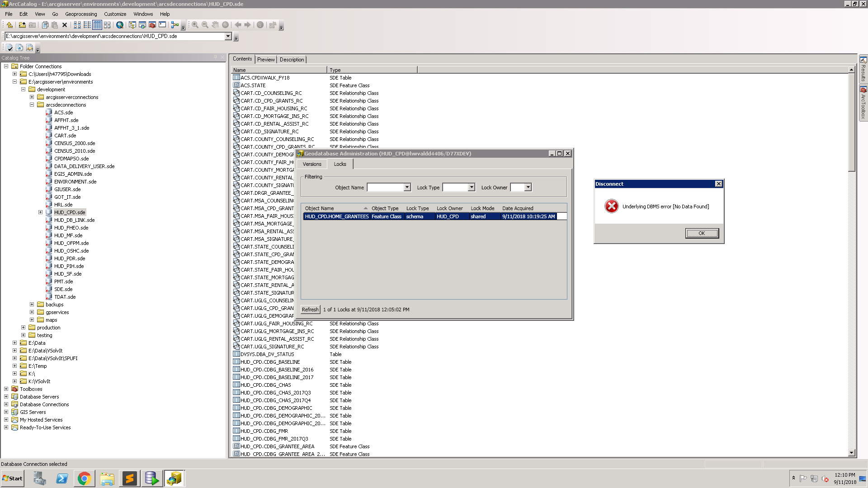Viewport: 868px width, 488px height.
Task: Select the Zoom In tool
Action: (x=195, y=25)
